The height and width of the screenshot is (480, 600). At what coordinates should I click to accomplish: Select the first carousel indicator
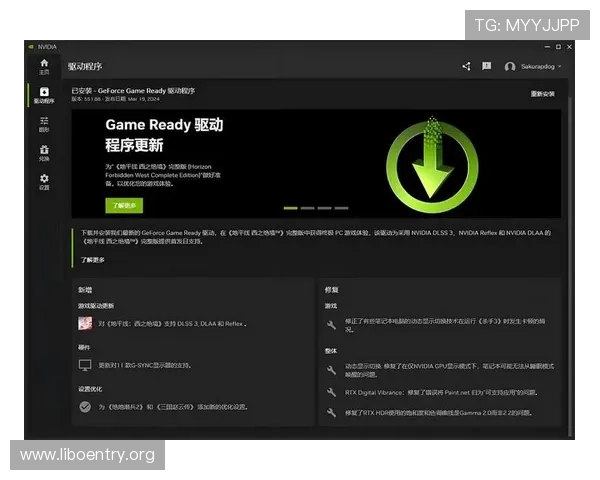click(290, 208)
